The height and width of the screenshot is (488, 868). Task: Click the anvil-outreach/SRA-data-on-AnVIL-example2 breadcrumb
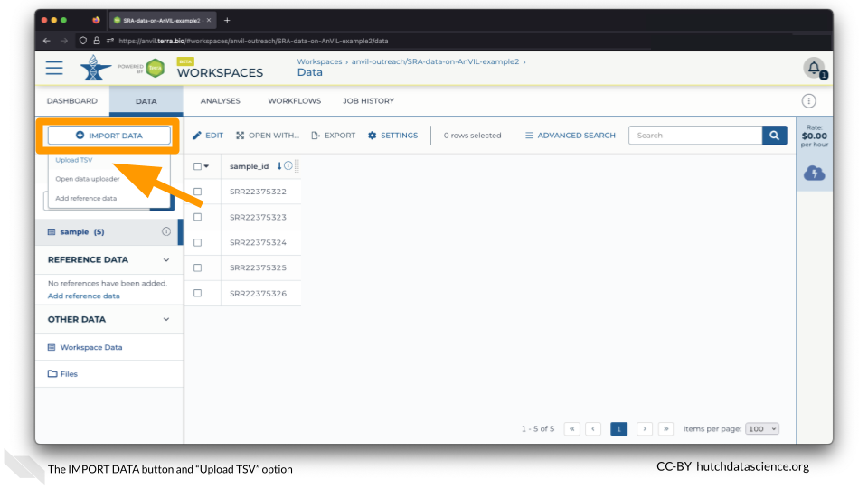pyautogui.click(x=435, y=61)
